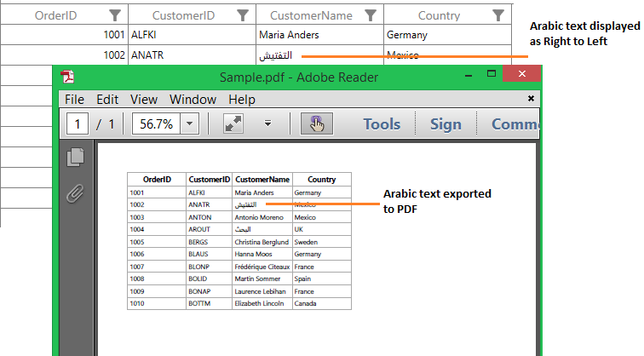
Task: Open the Help menu
Action: (x=242, y=100)
